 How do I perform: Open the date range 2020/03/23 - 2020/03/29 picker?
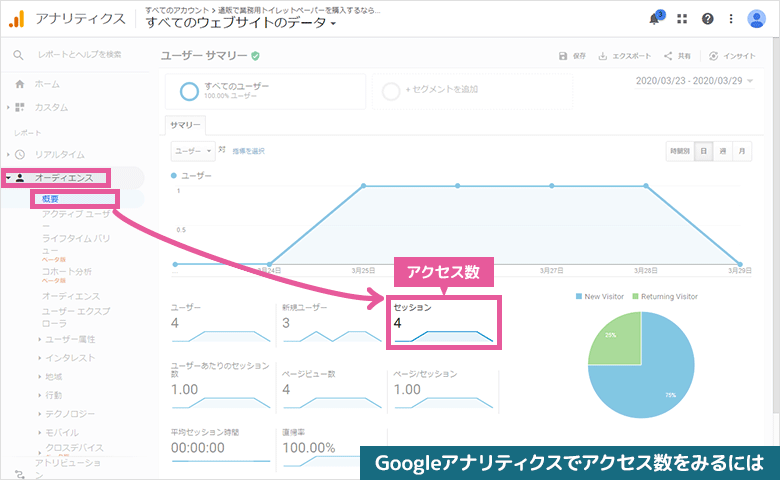694,81
